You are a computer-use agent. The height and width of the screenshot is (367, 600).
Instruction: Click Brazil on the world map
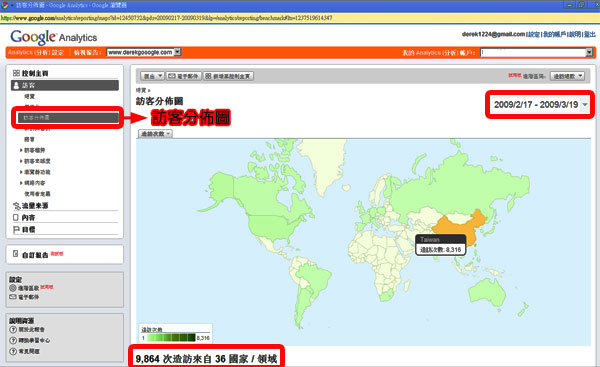pos(315,277)
